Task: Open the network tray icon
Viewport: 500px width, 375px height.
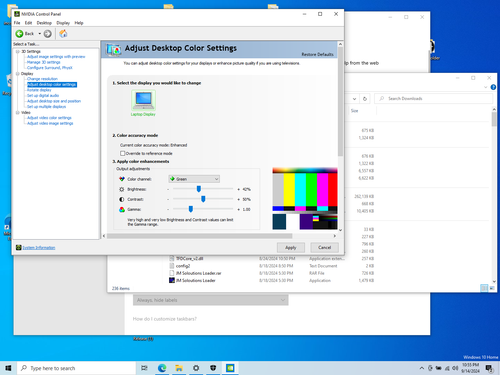Action: [x=447, y=368]
